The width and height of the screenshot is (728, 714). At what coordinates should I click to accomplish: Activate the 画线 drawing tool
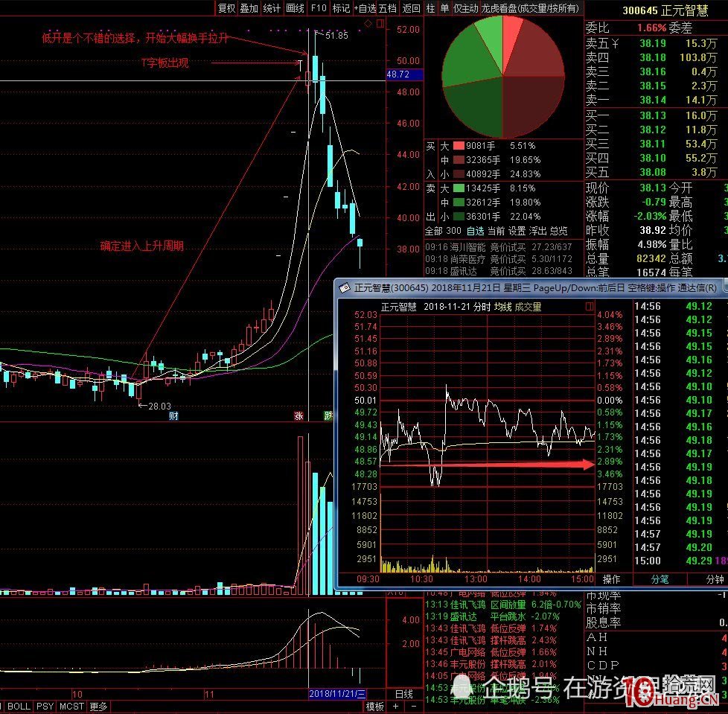click(295, 8)
